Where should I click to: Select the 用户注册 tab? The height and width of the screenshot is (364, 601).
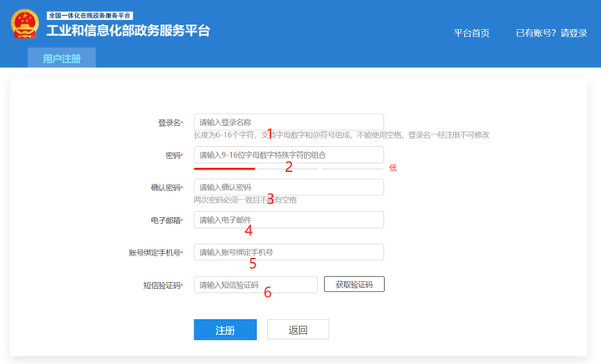(x=62, y=58)
